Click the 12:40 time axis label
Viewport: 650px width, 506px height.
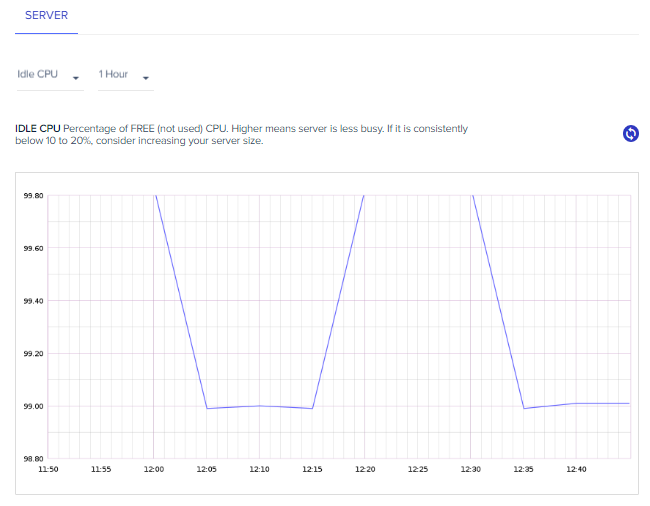pyautogui.click(x=576, y=469)
